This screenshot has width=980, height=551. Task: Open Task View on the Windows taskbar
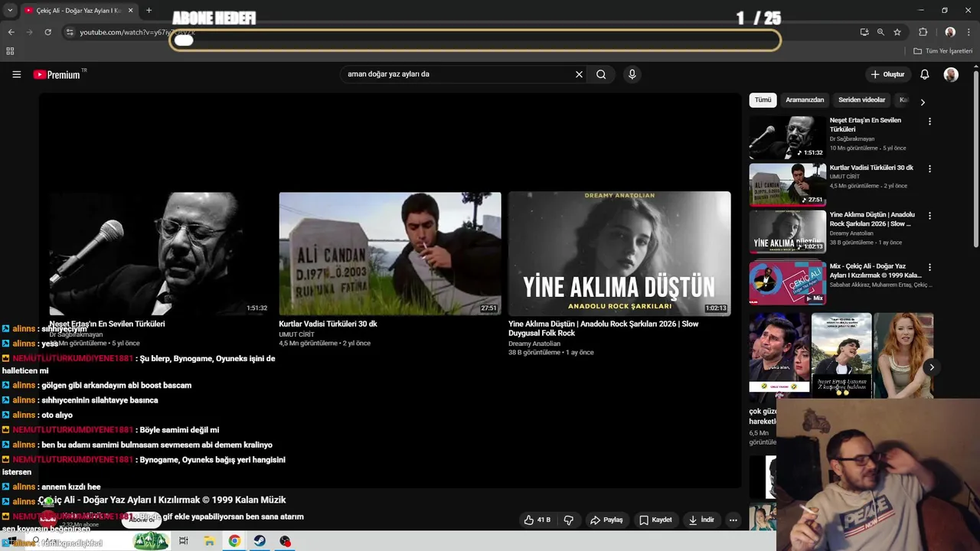tap(183, 541)
